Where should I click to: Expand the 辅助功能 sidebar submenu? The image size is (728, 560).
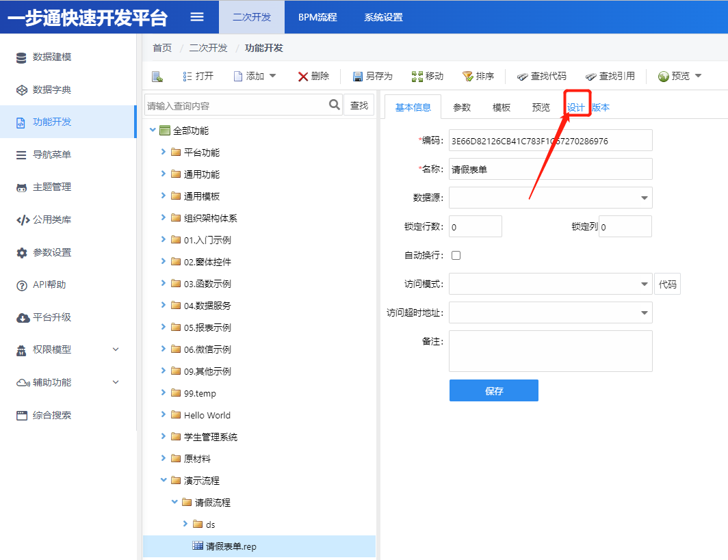[x=116, y=382]
